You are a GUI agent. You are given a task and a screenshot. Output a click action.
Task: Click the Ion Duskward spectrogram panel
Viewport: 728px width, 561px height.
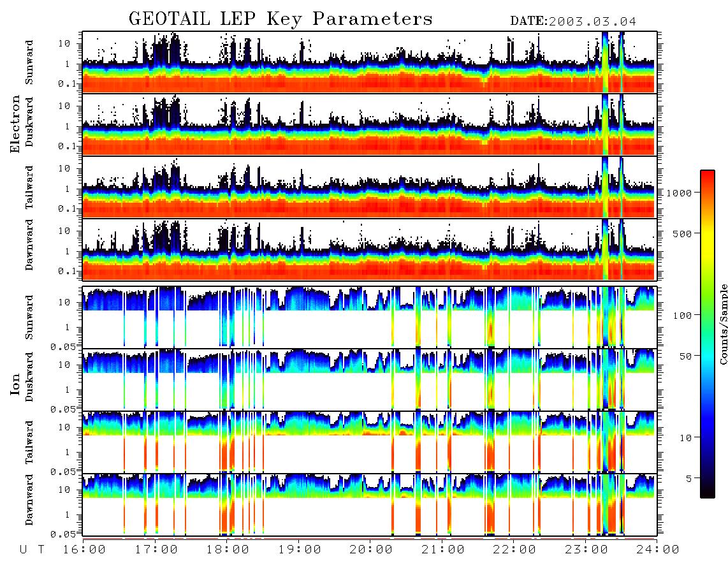pos(370,379)
